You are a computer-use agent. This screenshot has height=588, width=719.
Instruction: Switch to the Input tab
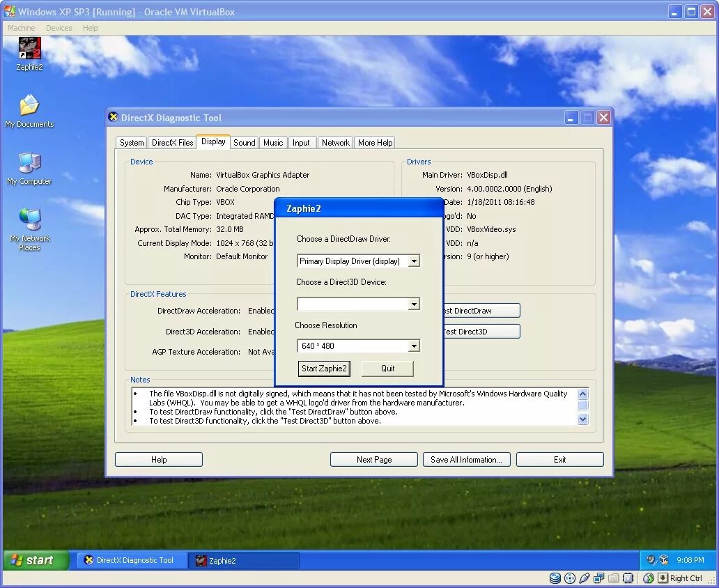click(x=301, y=143)
